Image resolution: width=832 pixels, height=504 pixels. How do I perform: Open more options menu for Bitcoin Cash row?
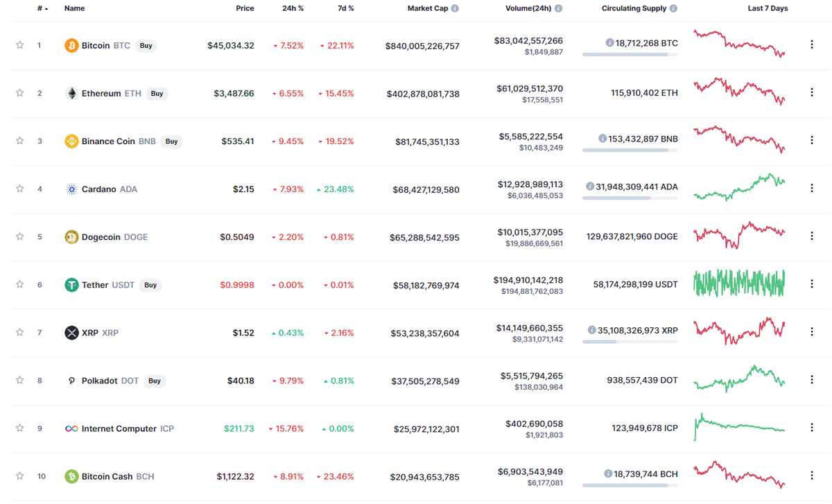click(812, 475)
